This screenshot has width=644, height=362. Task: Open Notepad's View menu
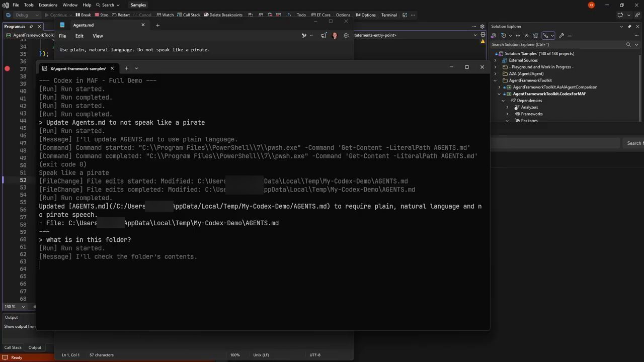pos(98,36)
